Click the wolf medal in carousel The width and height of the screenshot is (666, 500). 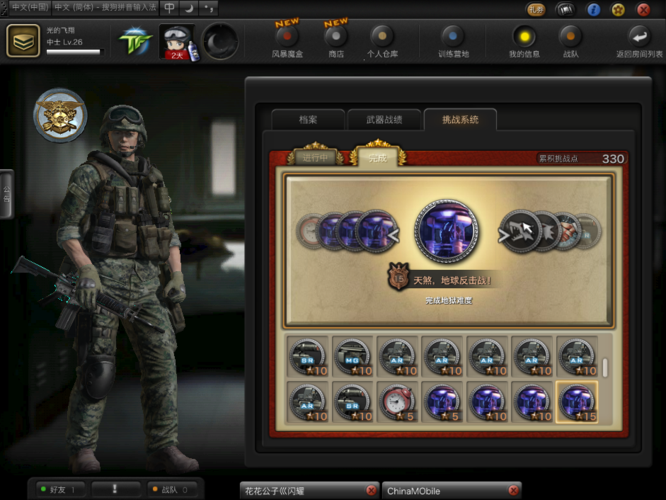pos(522,232)
